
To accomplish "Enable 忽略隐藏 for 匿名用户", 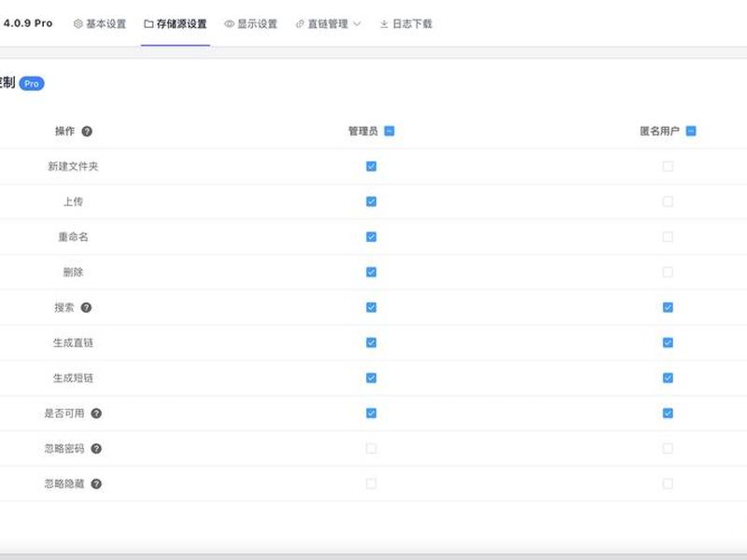I will [668, 483].
